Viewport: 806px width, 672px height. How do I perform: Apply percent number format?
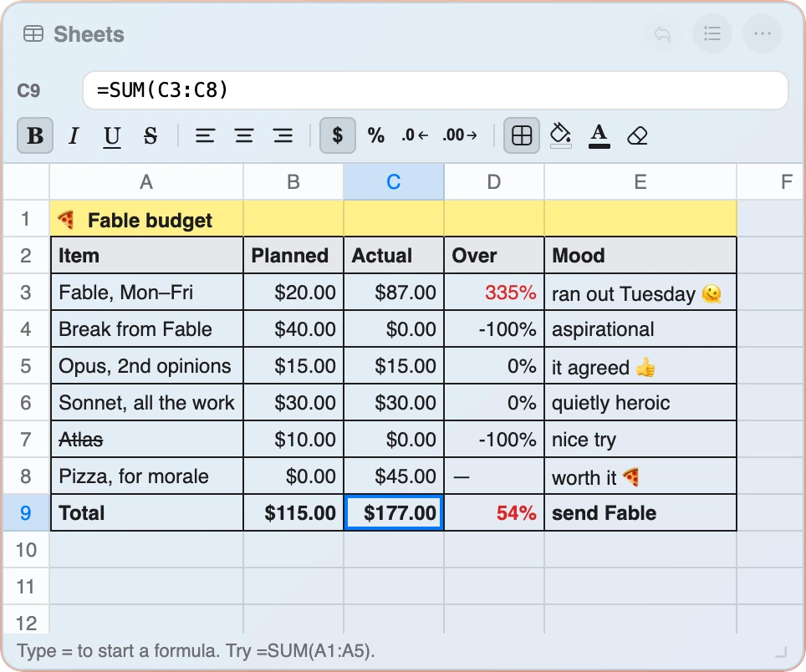pos(376,135)
